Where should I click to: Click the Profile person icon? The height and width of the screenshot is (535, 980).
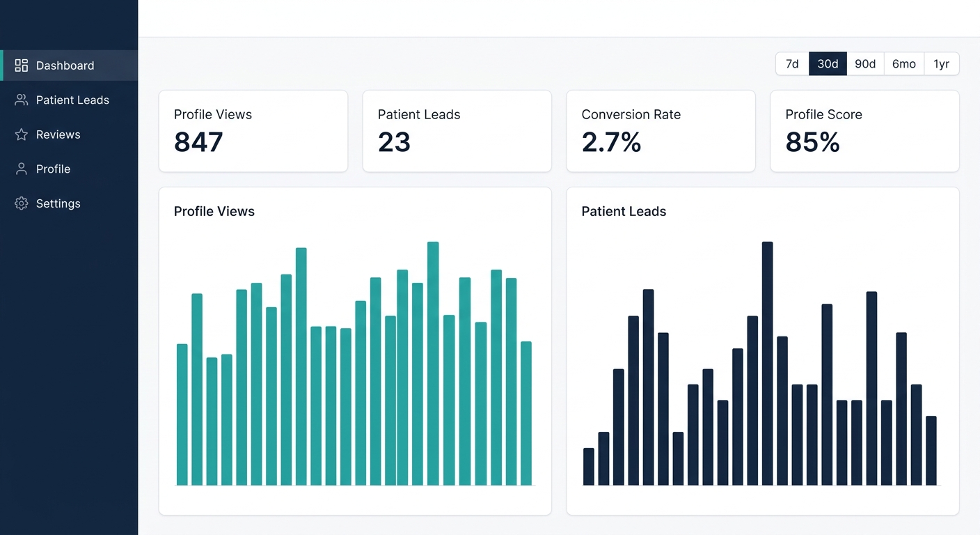pyautogui.click(x=22, y=169)
